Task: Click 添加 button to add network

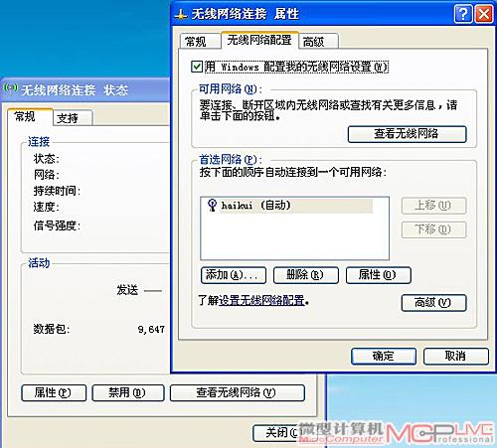Action: click(x=234, y=275)
